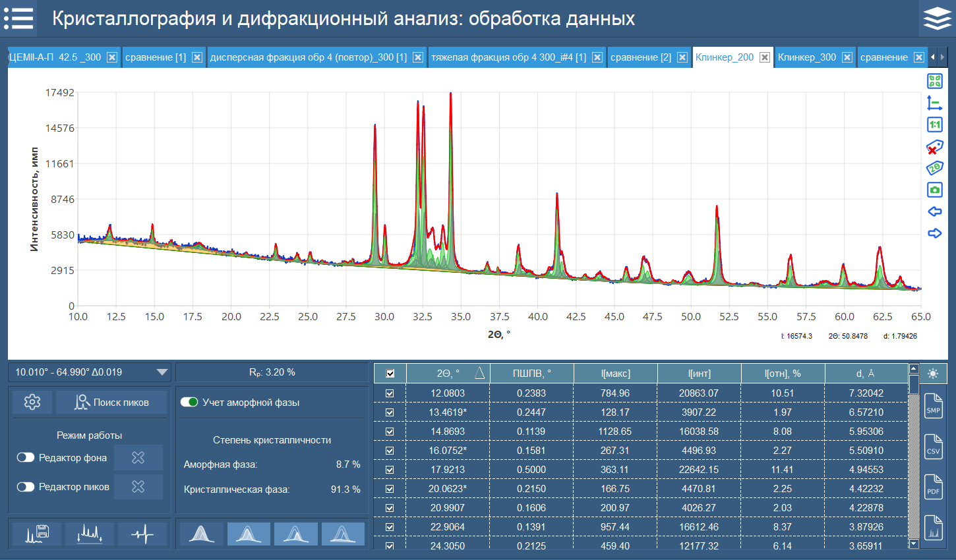The image size is (956, 560).
Task: Select the fit-to-view icon above the chart toolbar
Action: click(x=936, y=80)
